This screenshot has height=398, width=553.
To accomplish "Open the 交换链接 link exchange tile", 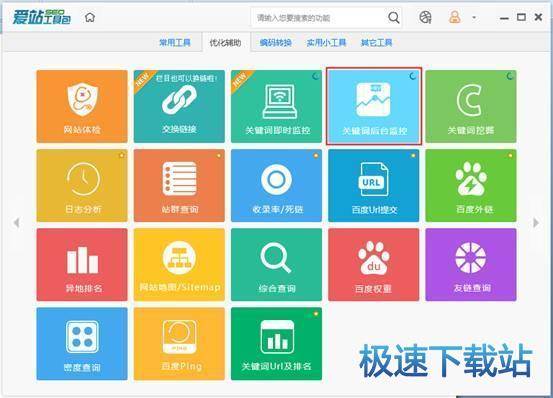I will (x=179, y=106).
